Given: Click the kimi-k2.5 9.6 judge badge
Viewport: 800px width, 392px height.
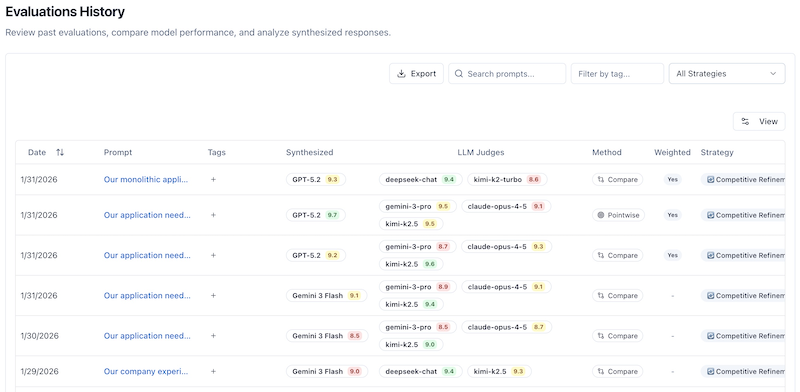Looking at the screenshot, I should point(411,264).
